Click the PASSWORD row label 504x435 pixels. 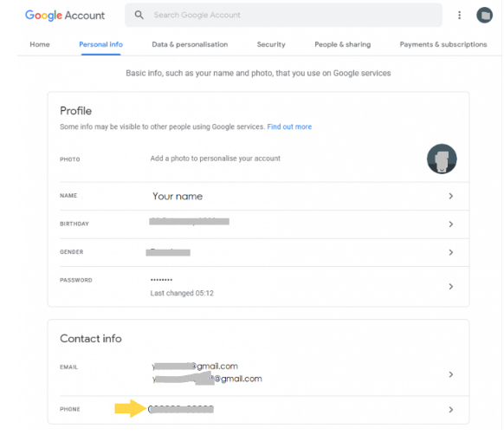(x=76, y=280)
